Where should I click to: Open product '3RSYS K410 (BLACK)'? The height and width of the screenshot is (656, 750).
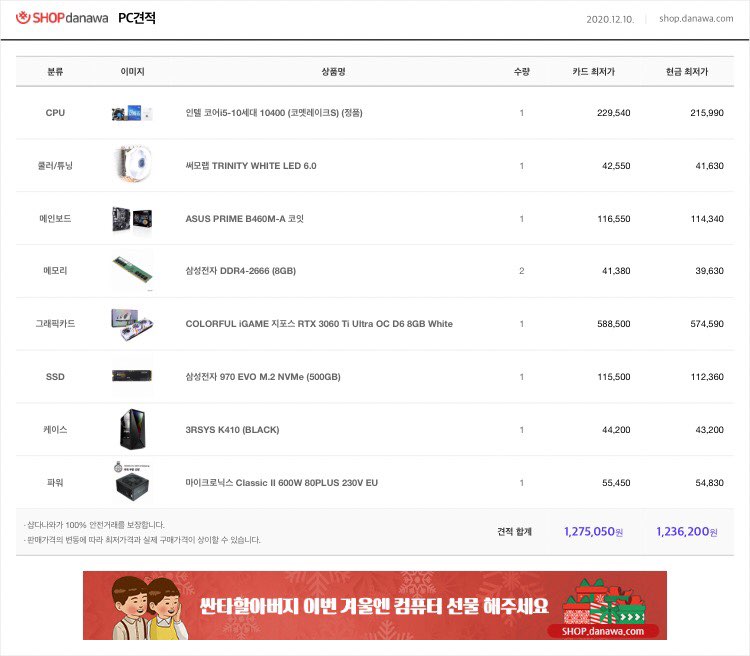click(232, 430)
